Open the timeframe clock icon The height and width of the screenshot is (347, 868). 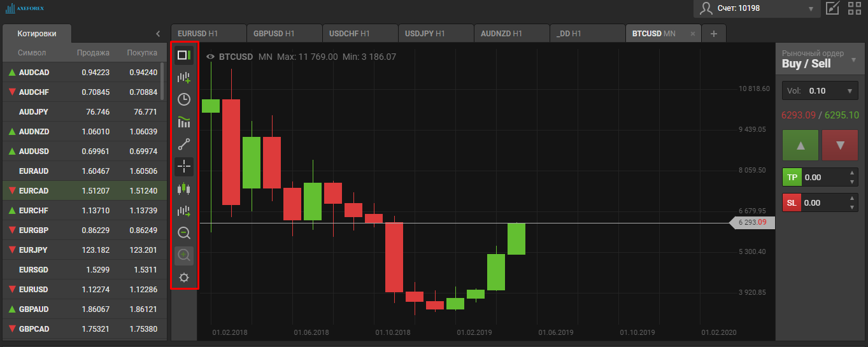tap(184, 99)
